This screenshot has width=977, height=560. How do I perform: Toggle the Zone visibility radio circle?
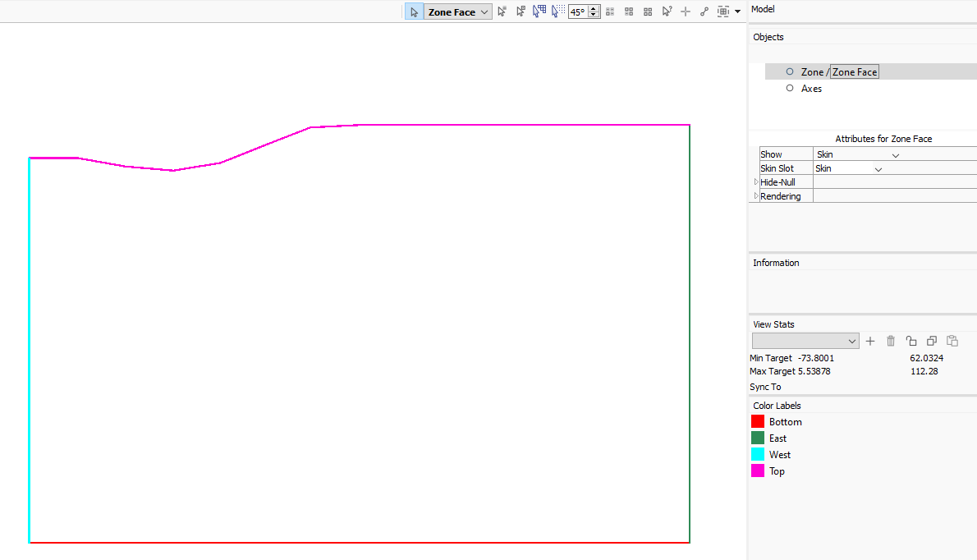(x=790, y=71)
